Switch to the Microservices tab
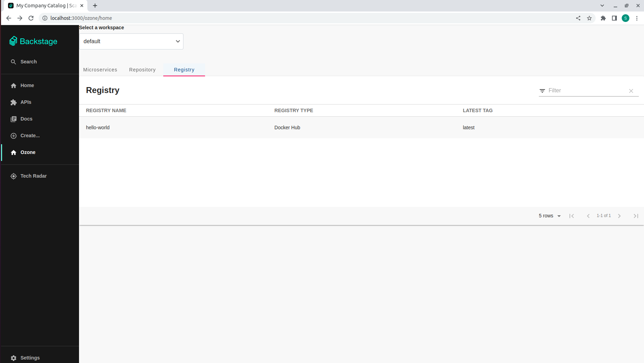This screenshot has width=644, height=363. tap(100, 70)
